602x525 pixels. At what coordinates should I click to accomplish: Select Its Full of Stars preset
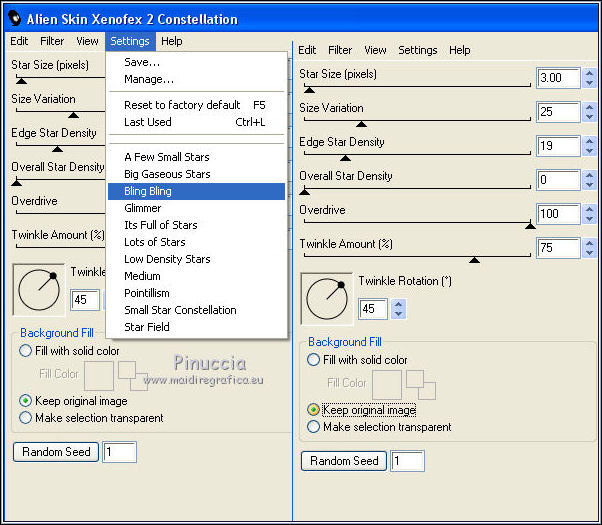coord(197,225)
